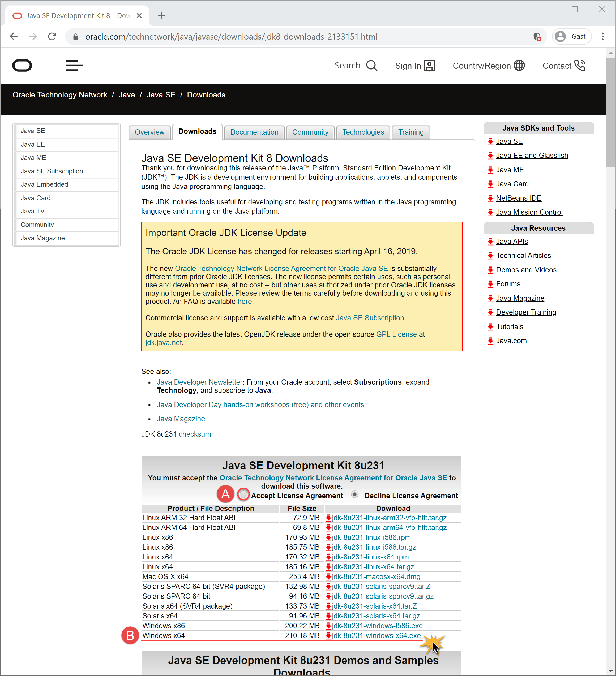The height and width of the screenshot is (676, 616).
Task: Click Java EE and Glassfish link
Action: 532,156
